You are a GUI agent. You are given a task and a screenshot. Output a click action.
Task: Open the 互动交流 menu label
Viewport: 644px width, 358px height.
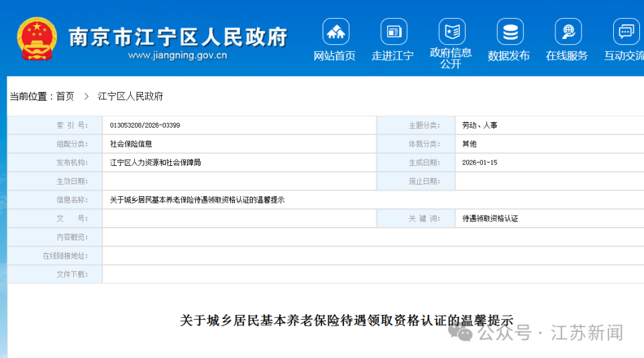pos(624,56)
